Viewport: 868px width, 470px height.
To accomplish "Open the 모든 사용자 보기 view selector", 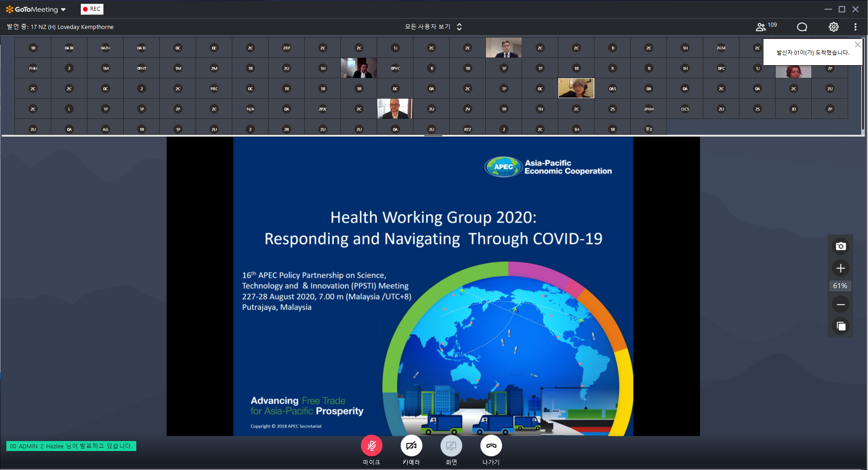I will (433, 27).
